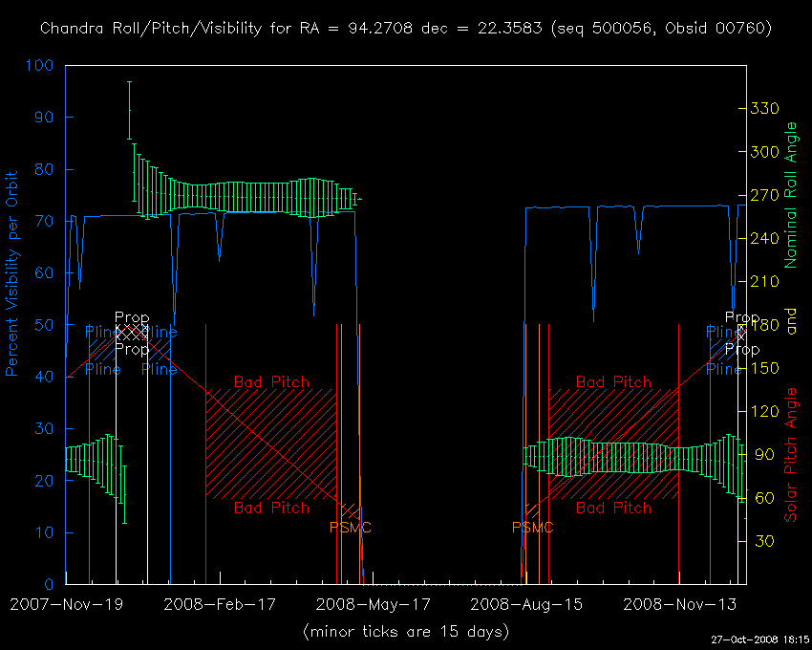Click the minor ticks are 15 days note
The width and height of the screenshot is (812, 650).
point(406,632)
